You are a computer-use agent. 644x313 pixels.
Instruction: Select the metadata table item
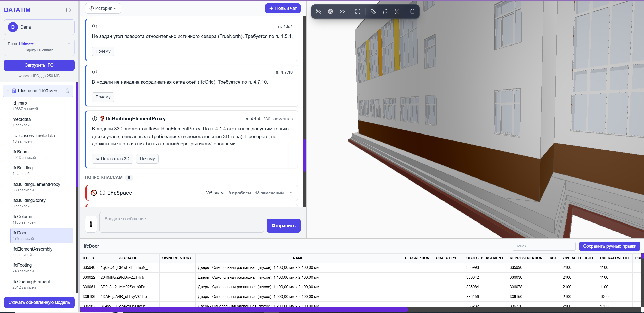click(x=42, y=122)
